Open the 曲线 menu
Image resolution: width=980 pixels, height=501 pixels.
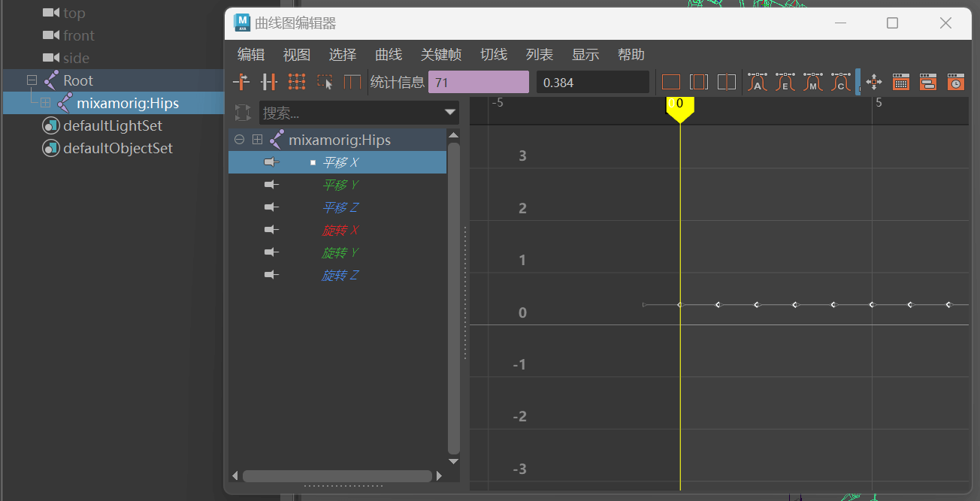pos(389,55)
